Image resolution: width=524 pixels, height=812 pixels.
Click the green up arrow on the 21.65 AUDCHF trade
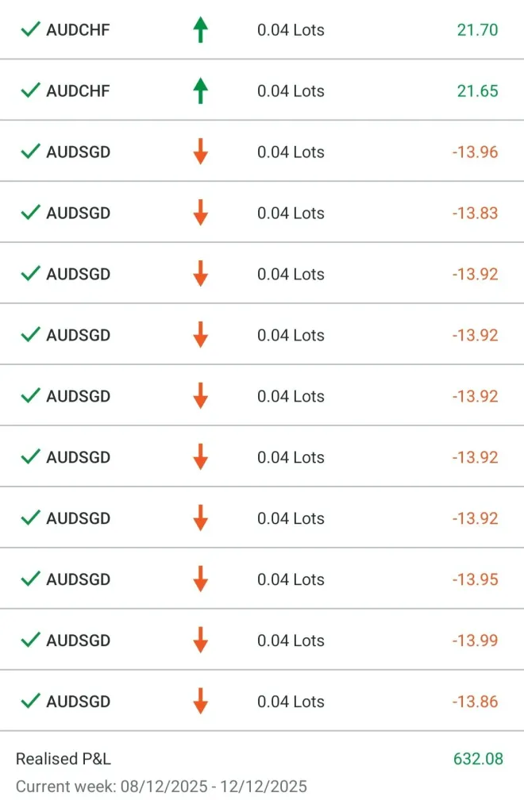[200, 91]
